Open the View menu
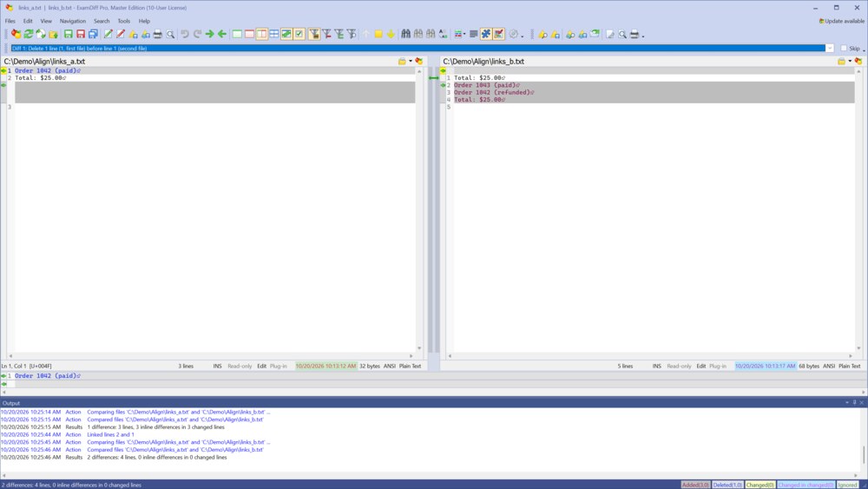Image resolution: width=868 pixels, height=489 pixels. 46,21
